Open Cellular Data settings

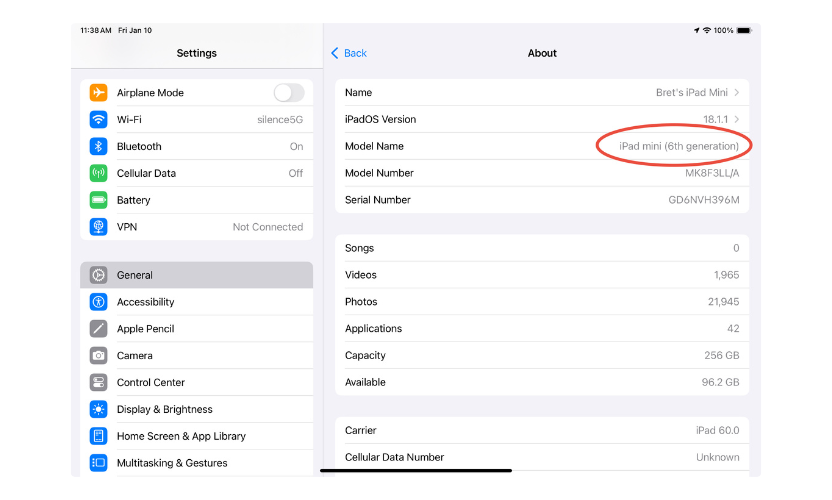[196, 173]
